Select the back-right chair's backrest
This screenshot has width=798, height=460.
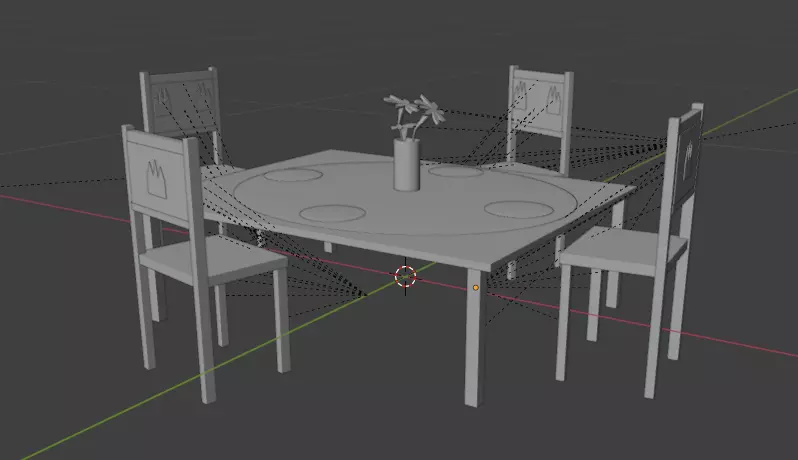click(x=538, y=102)
